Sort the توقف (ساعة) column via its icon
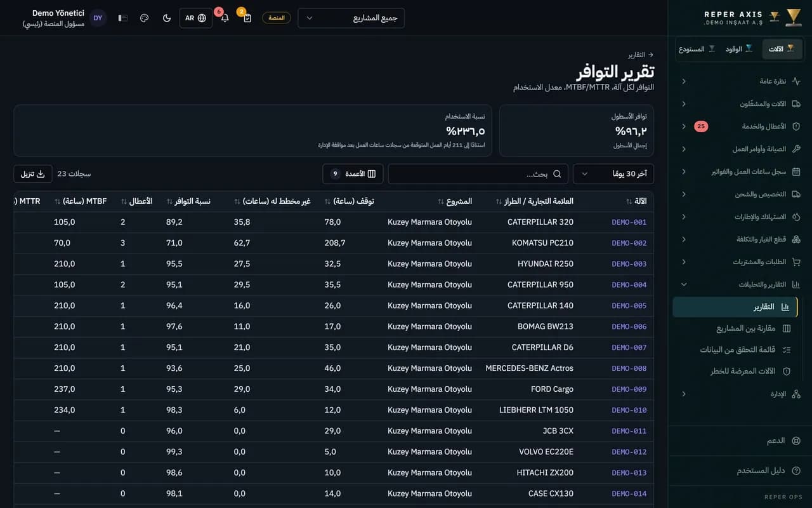Viewport: 812px width, 508px height. [x=328, y=201]
